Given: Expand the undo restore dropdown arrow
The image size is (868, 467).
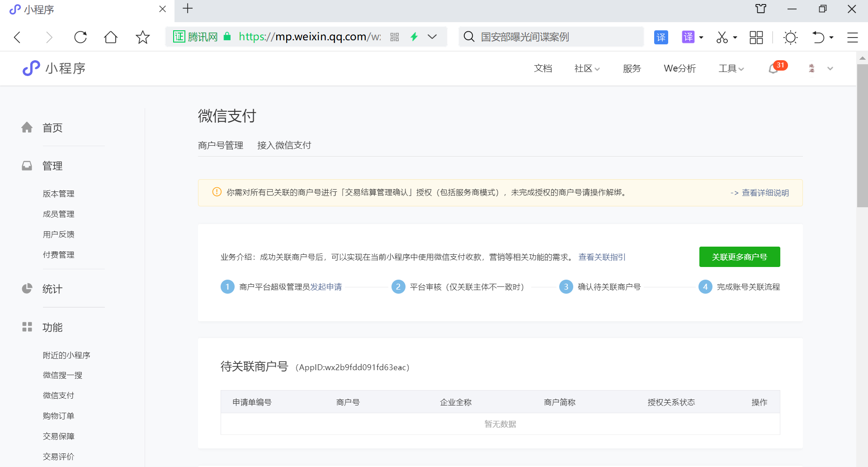Looking at the screenshot, I should [831, 37].
